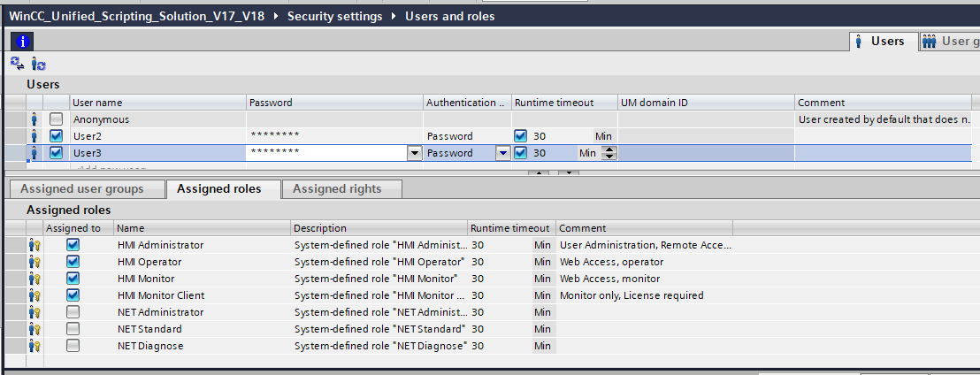980x375 pixels.
Task: Click the User3 timeout minutes spinner
Action: point(609,153)
